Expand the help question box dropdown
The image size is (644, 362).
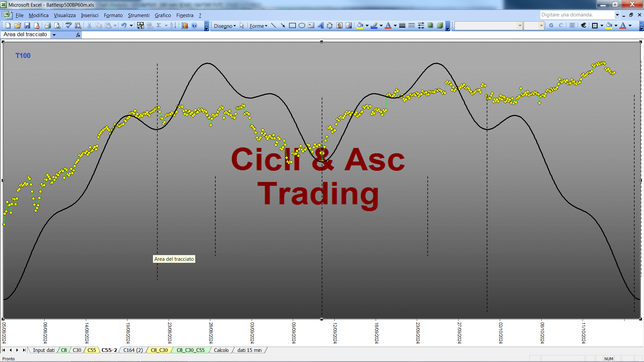[617, 15]
